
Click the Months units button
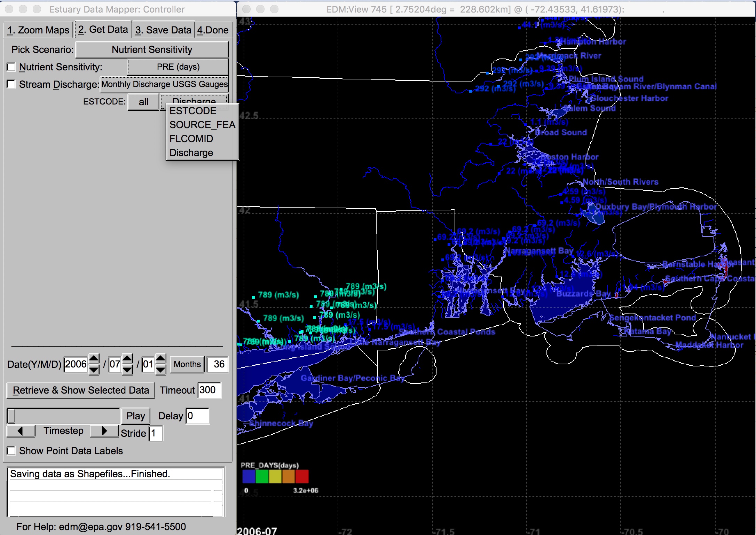click(187, 364)
